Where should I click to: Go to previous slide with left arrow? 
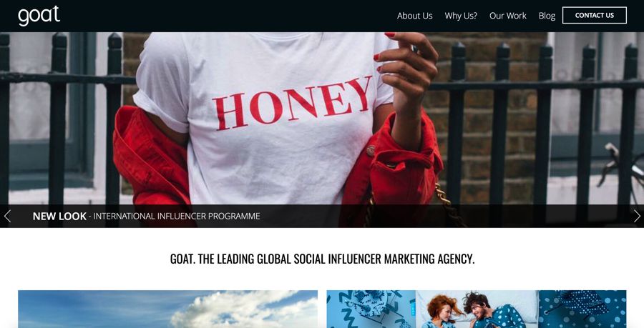7,216
